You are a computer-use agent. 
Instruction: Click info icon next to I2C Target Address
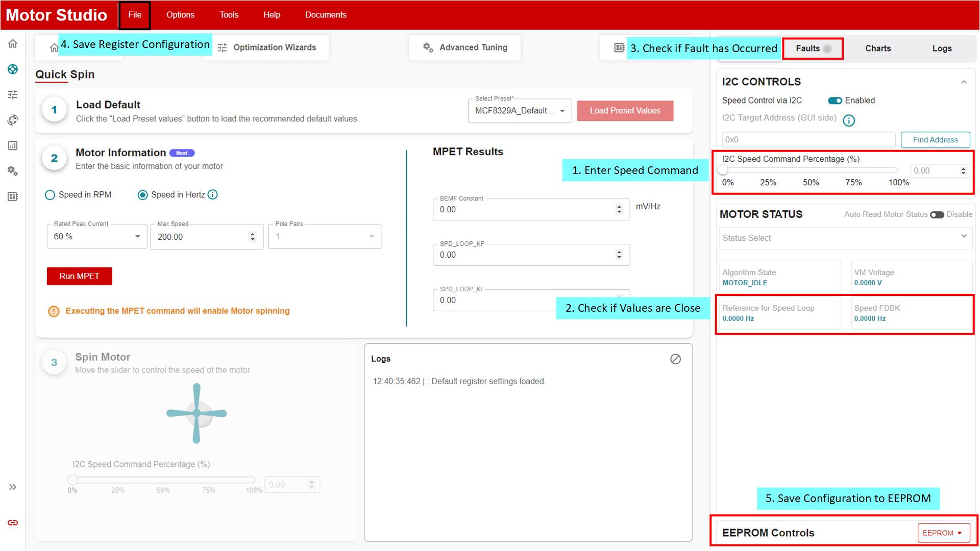tap(848, 120)
